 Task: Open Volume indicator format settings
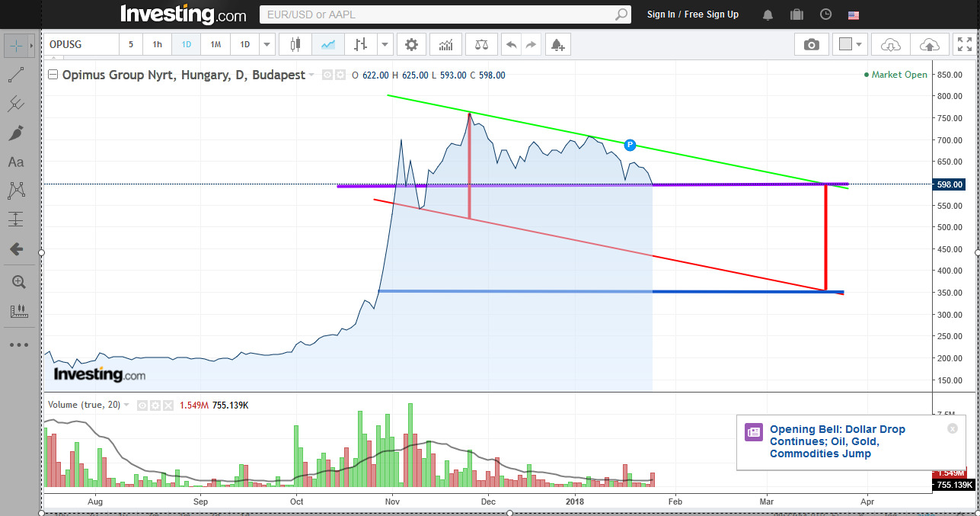155,405
